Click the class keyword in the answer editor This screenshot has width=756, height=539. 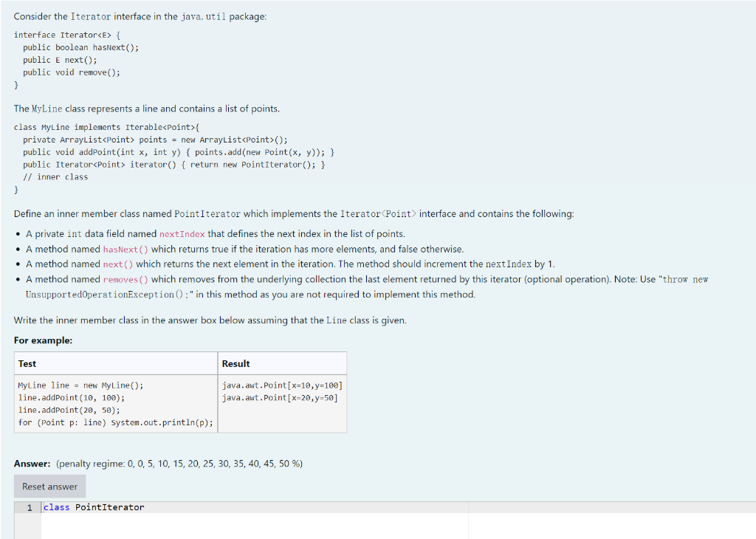56,507
